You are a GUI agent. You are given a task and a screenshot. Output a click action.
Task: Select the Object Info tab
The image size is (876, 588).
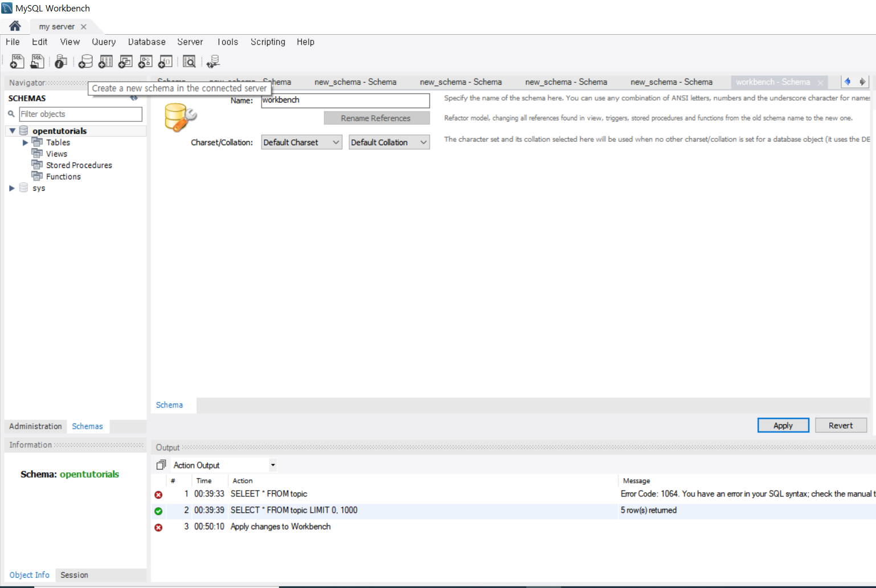click(29, 575)
